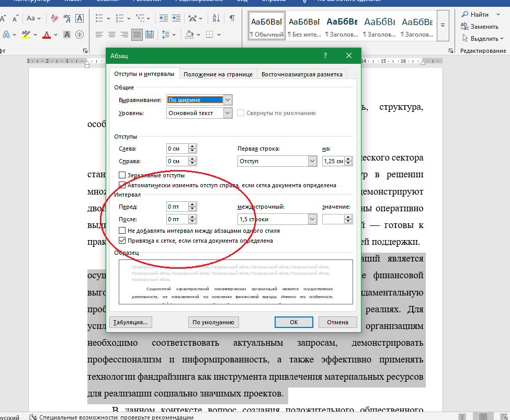Open the Выравнивание dropdown
510x420 pixels.
[x=228, y=100]
